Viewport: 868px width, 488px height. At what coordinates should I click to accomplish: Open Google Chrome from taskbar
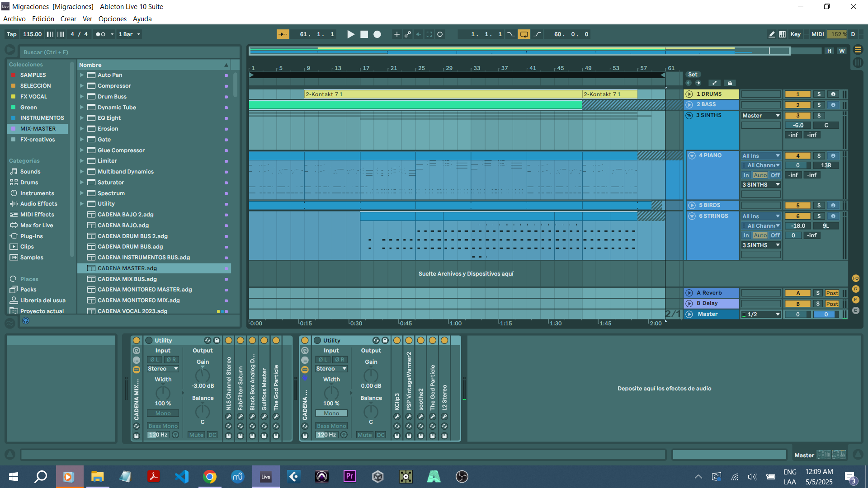coord(210,477)
